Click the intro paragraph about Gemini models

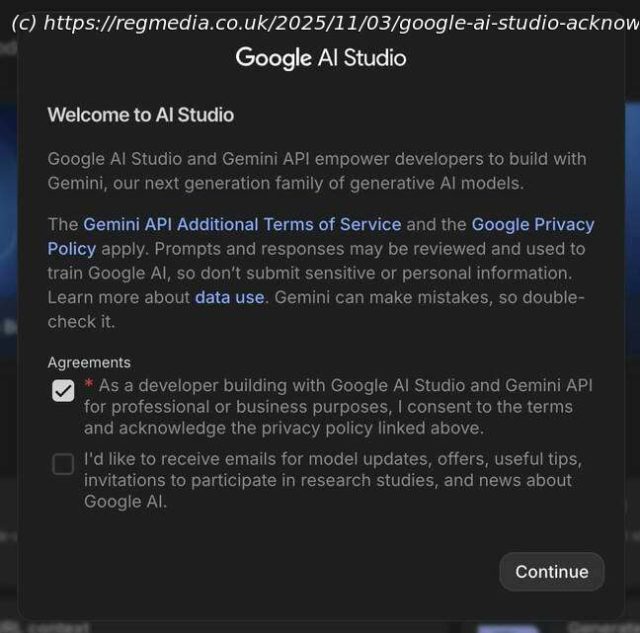tap(316, 171)
